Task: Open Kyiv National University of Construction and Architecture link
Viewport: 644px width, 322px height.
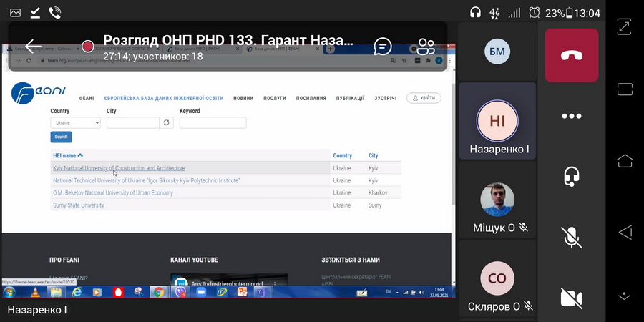Action: click(x=119, y=168)
